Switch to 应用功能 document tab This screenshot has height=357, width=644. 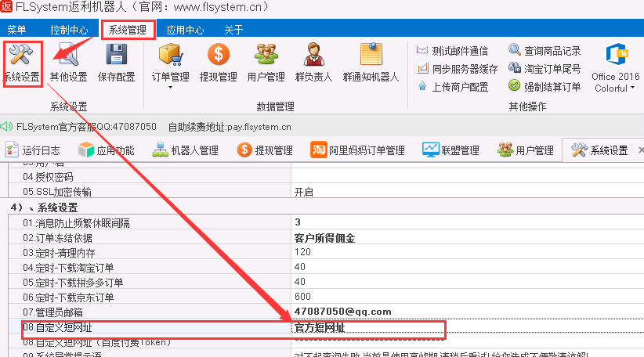coord(107,150)
